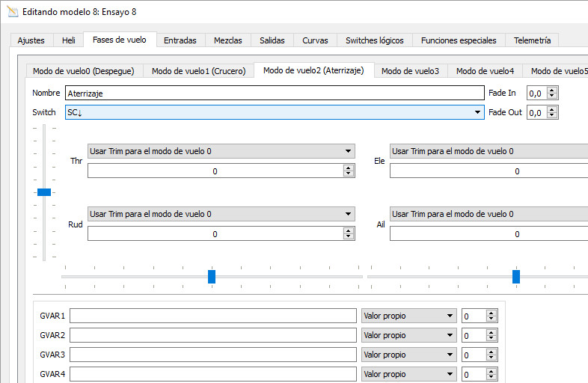Click the left horizontal rudder trim slider handle
This screenshot has height=383, width=588.
coord(212,277)
